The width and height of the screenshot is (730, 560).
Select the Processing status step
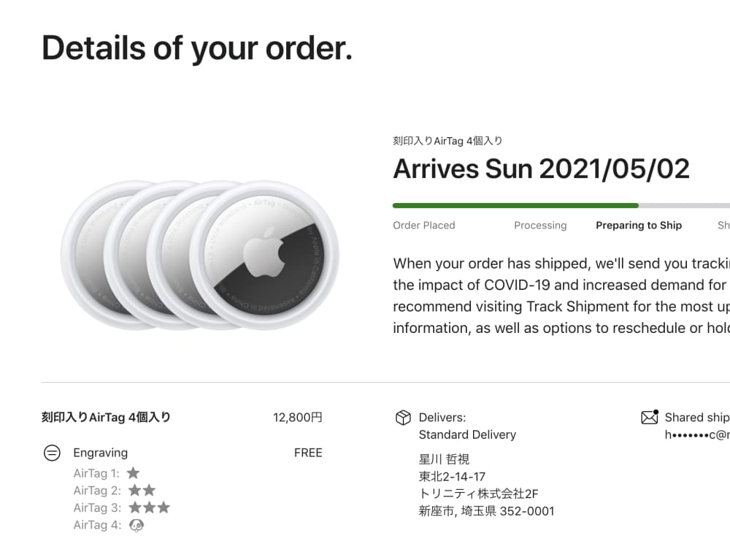540,226
